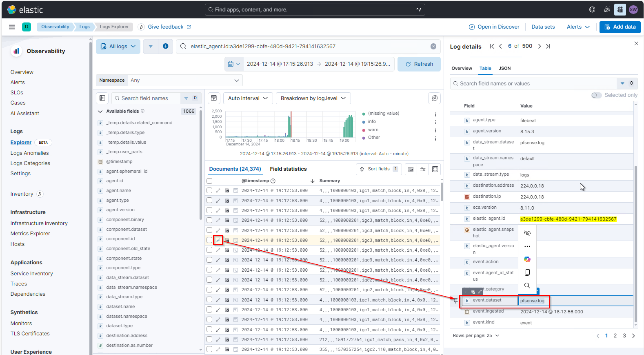
Task: Switch to the Overview tab in Log details
Action: [462, 68]
